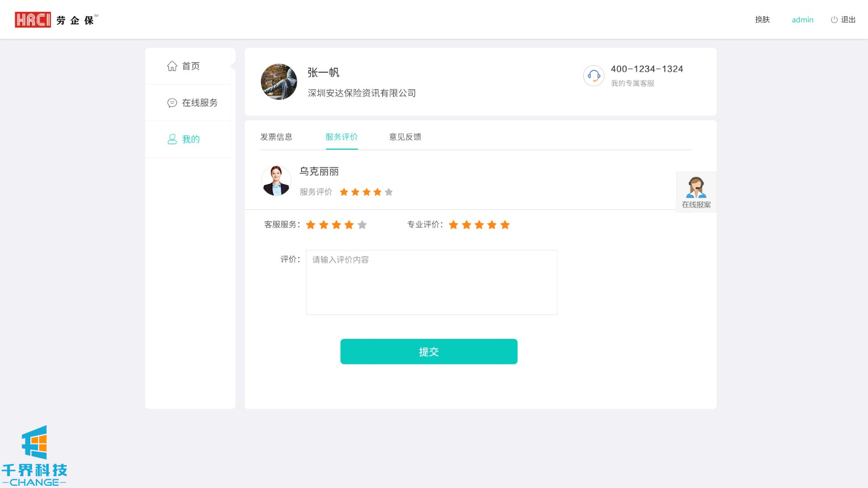Set 客服服务 rating to five stars
Viewport: 868px width, 488px height.
[x=362, y=225]
